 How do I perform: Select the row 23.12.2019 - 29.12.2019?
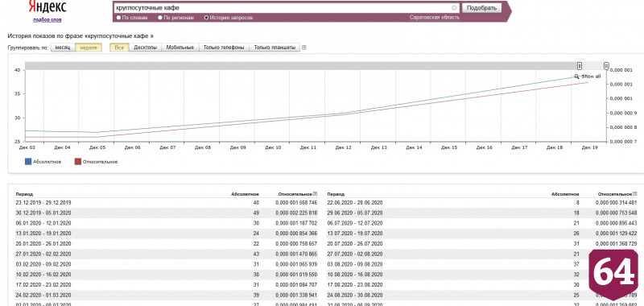click(167, 202)
